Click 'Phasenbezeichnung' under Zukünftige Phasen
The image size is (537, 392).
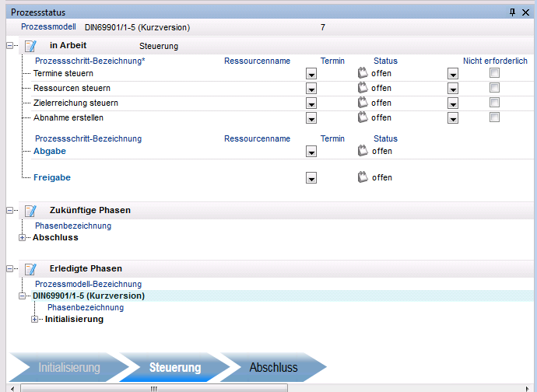pyautogui.click(x=73, y=226)
